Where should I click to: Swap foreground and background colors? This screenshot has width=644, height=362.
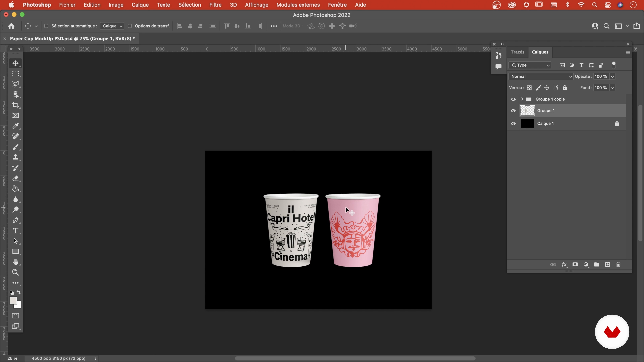(19, 292)
